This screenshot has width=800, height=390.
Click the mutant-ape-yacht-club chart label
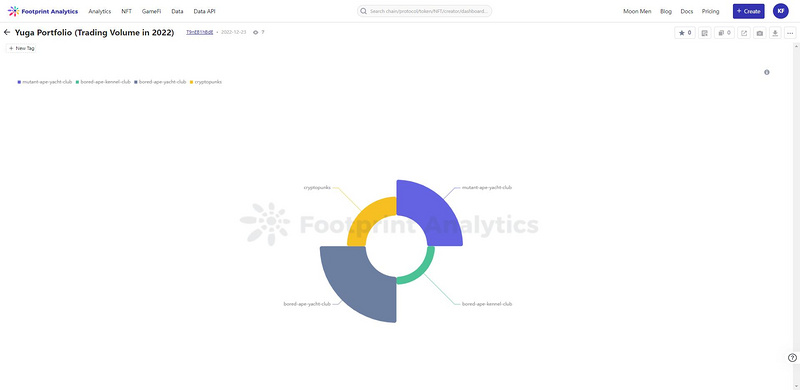click(x=487, y=187)
